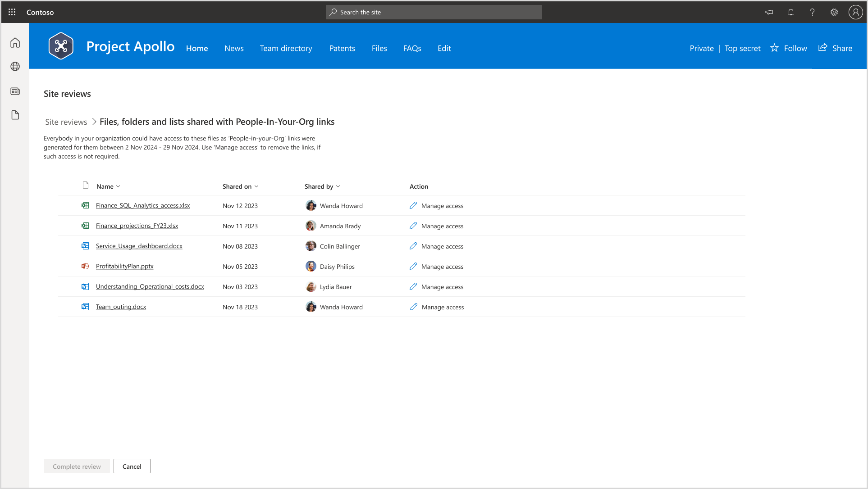This screenshot has height=489, width=868.
Task: Open the app launcher waffle icon
Action: [x=12, y=12]
